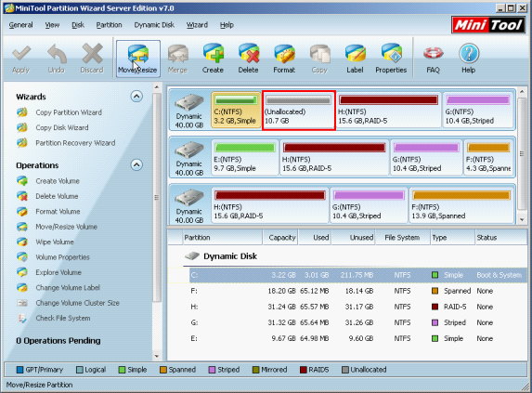Select the H: row with 31.24 GB

[x=347, y=307]
